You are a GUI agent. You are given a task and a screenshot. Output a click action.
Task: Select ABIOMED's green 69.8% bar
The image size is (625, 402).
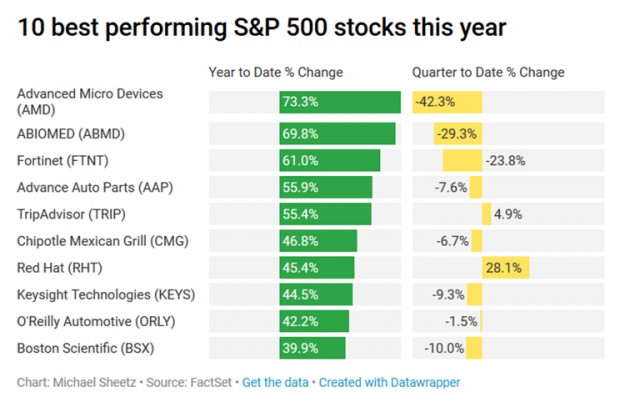point(337,133)
